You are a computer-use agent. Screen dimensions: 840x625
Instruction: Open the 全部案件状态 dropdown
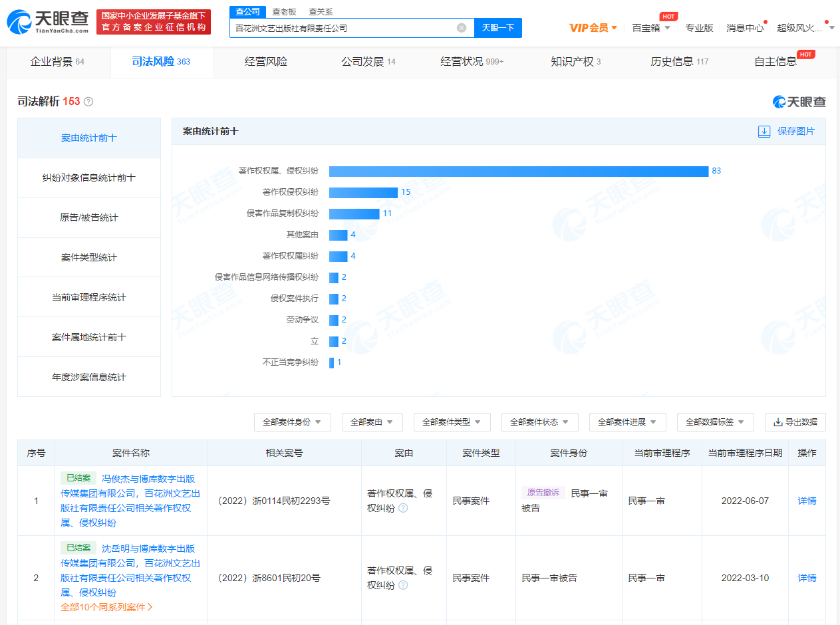click(540, 422)
